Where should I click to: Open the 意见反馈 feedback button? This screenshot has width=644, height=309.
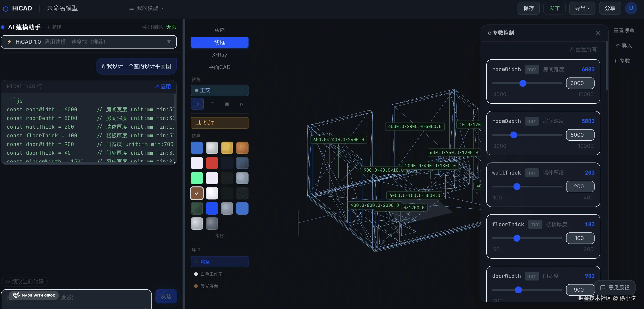(x=615, y=287)
